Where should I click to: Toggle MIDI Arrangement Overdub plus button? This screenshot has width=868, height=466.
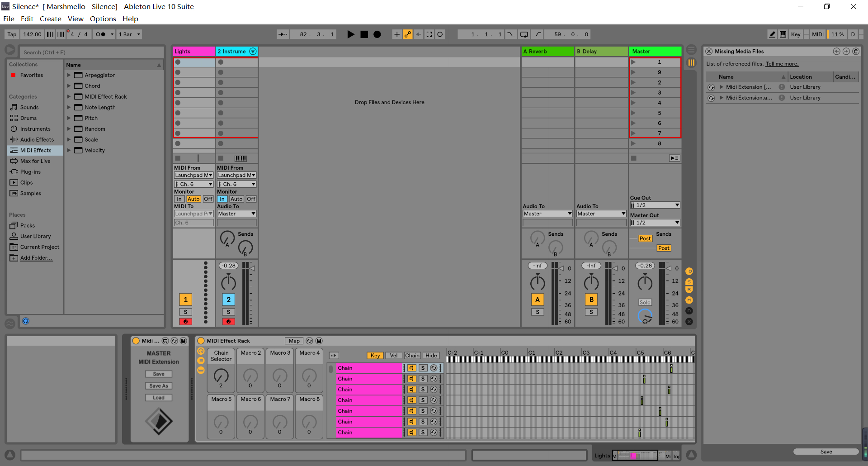[x=396, y=34]
